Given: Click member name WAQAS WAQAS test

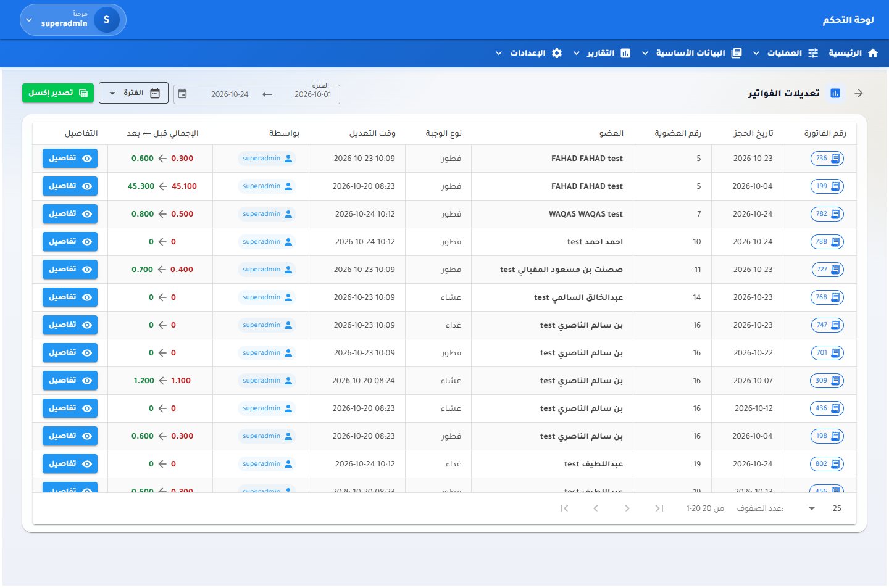Looking at the screenshot, I should (x=586, y=214).
